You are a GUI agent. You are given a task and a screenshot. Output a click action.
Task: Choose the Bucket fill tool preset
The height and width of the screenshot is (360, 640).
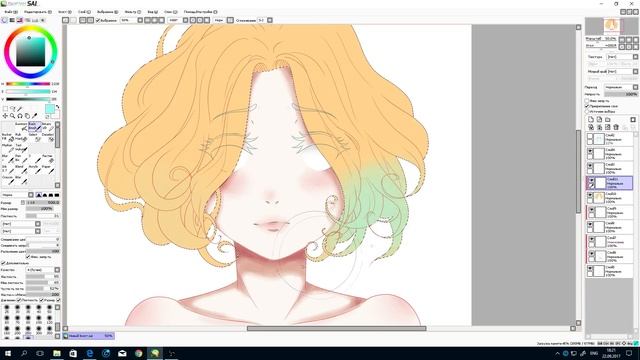[8, 137]
